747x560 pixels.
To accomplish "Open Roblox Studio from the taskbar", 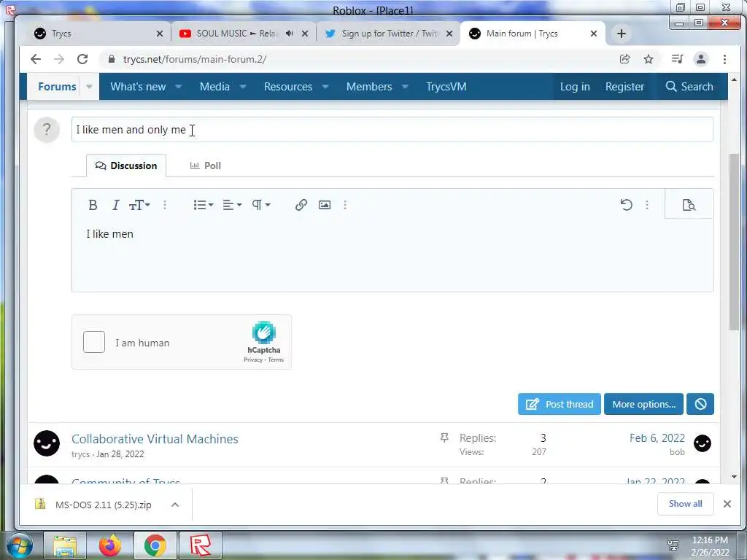I will click(201, 545).
